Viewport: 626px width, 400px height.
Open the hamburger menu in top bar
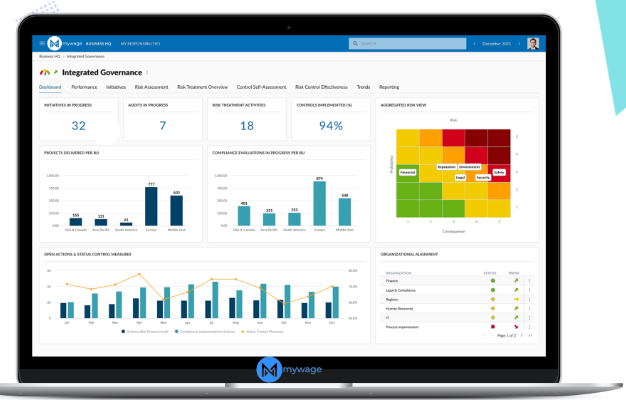(41, 44)
